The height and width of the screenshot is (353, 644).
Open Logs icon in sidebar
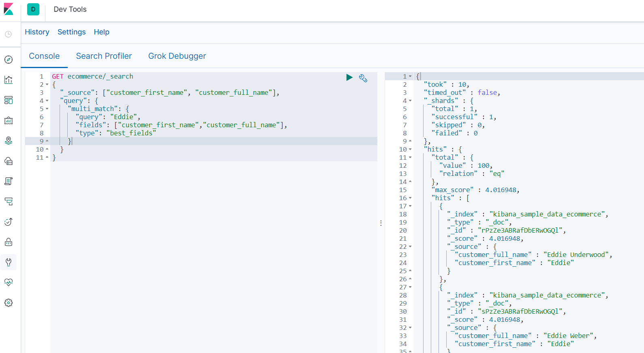[9, 181]
